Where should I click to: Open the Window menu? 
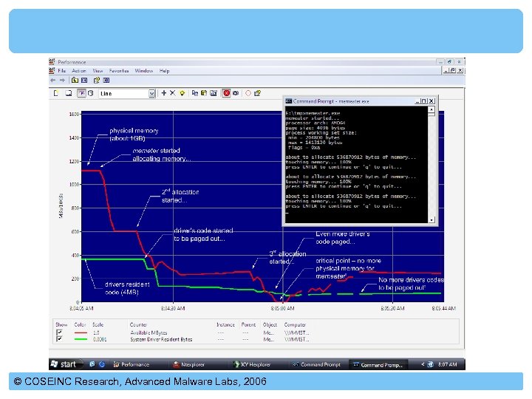pyautogui.click(x=144, y=71)
